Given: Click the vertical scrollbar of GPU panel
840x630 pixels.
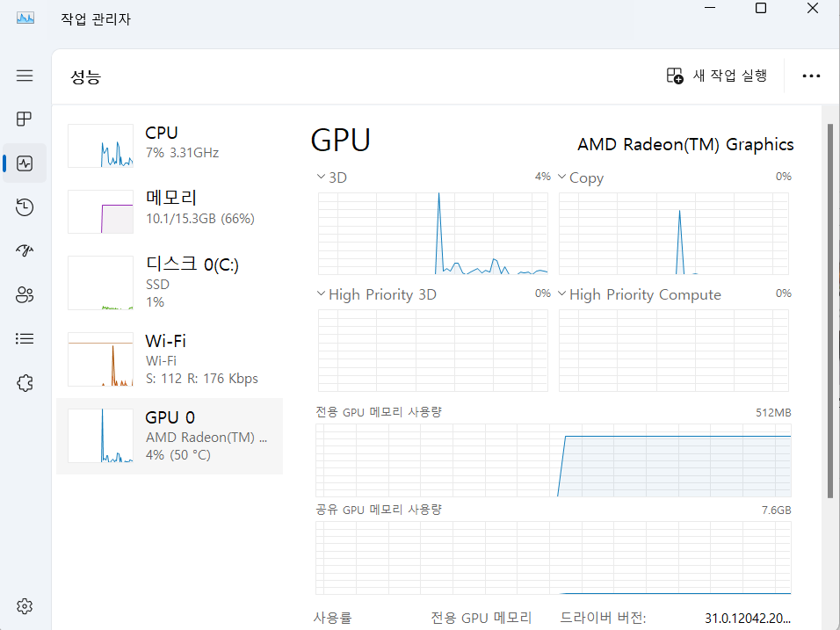Looking at the screenshot, I should click(829, 311).
